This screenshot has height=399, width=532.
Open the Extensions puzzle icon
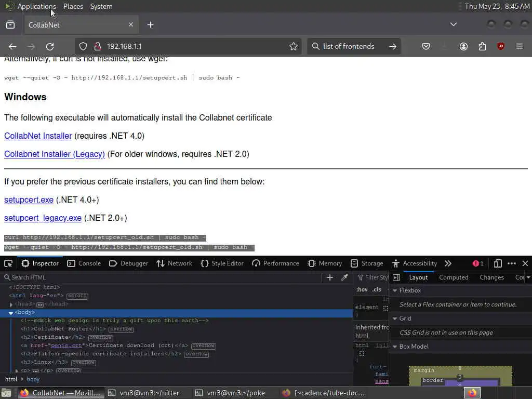[x=482, y=46]
